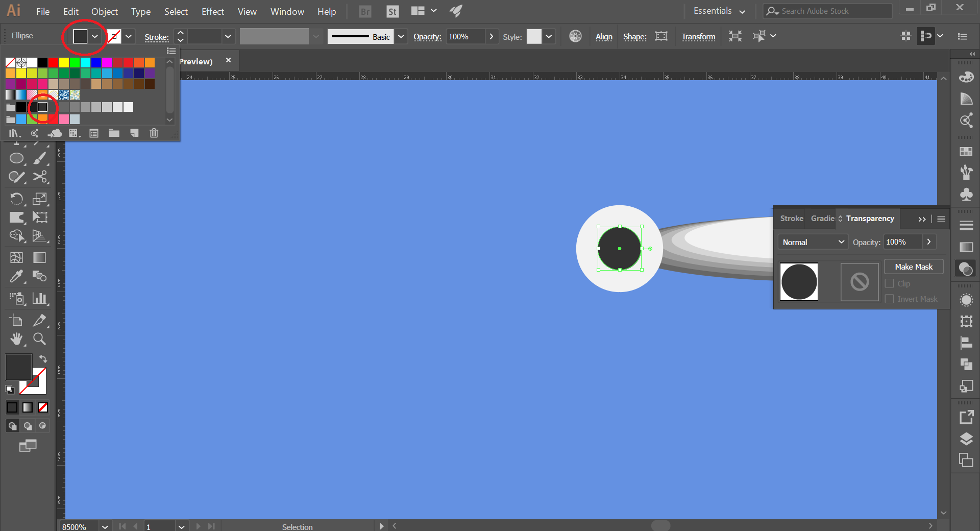Viewport: 980px width, 531px height.
Task: Select the Symbol Sprayer tool
Action: pyautogui.click(x=17, y=298)
